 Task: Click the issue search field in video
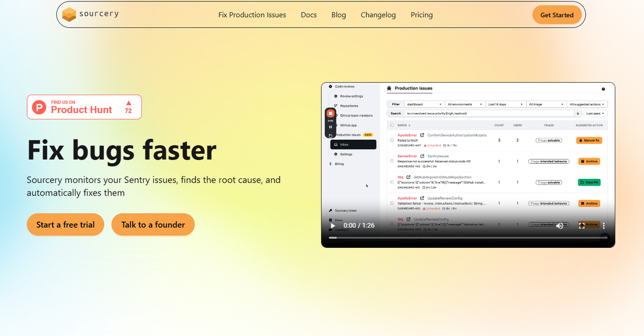coord(490,113)
